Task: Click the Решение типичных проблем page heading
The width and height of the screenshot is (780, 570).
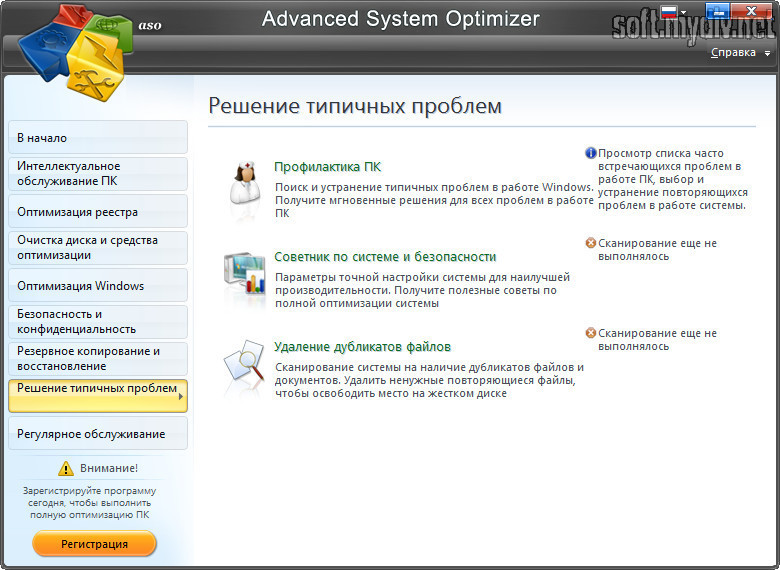Action: pyautogui.click(x=355, y=106)
